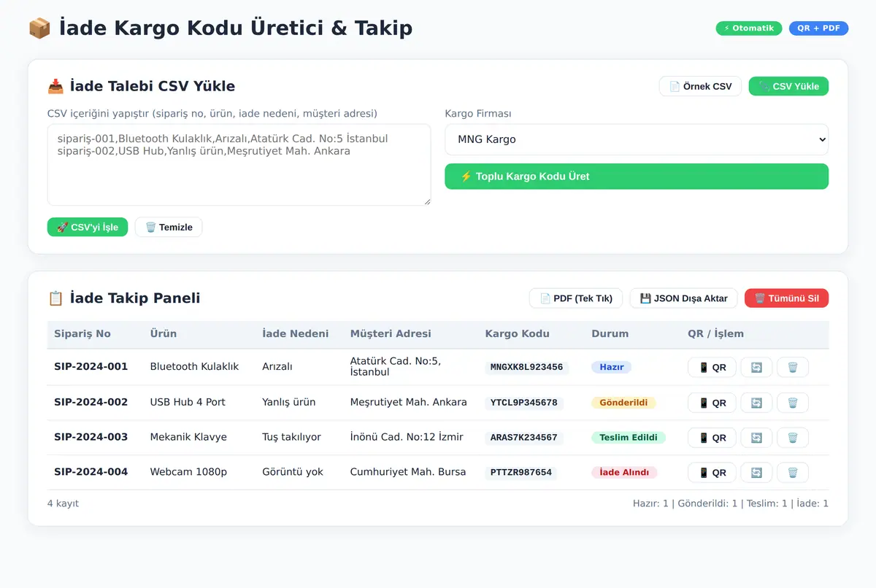Show QR code for SIP-2024-001
876x588 pixels.
(x=712, y=367)
